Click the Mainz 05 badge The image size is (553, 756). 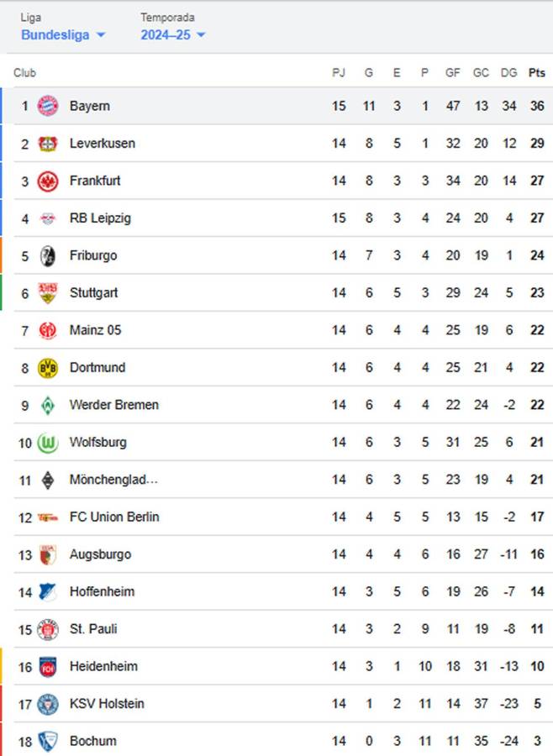(x=50, y=330)
